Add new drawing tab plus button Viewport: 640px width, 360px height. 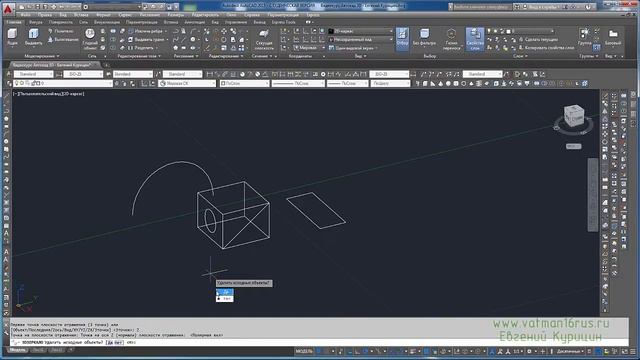[x=107, y=65]
